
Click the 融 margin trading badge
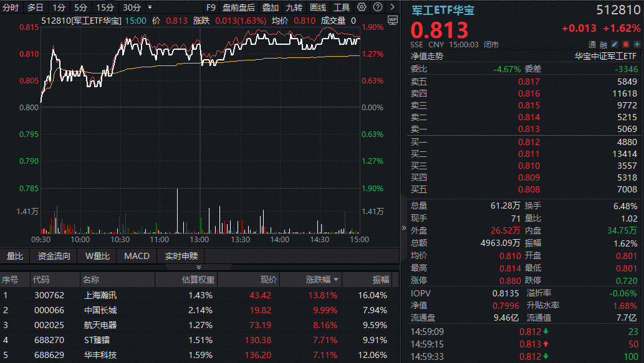click(603, 44)
